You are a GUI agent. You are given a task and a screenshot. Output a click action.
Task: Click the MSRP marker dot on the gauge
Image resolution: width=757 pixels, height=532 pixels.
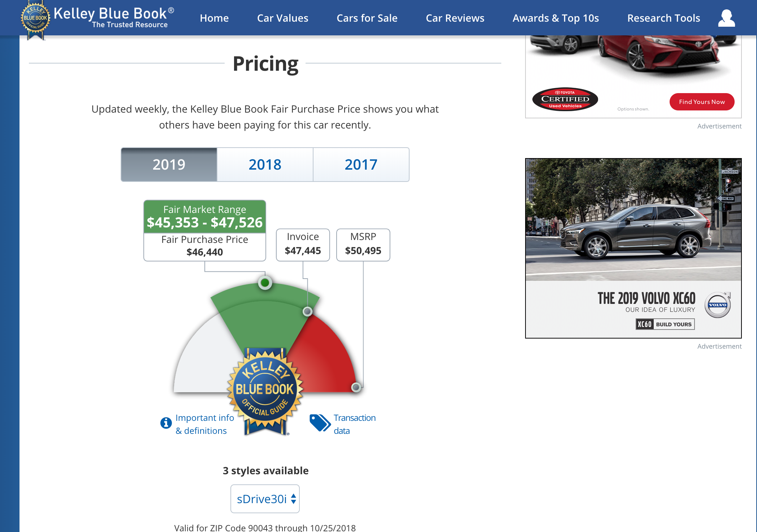356,387
